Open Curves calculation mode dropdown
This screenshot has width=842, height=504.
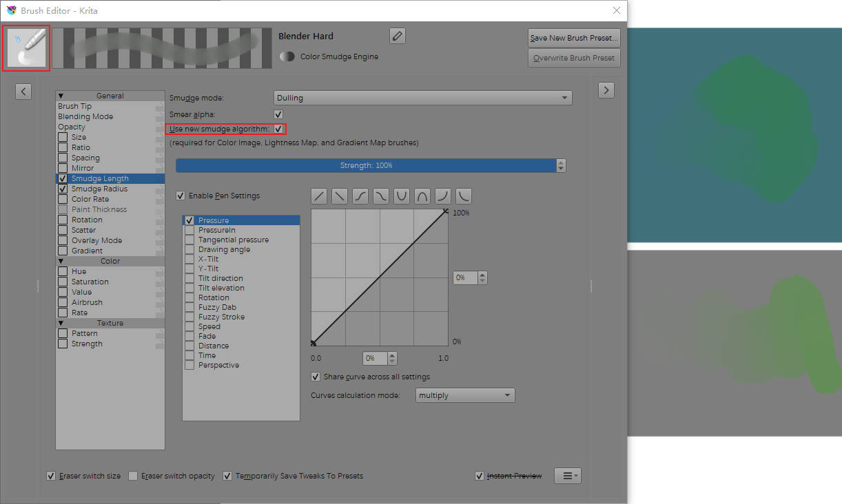point(465,395)
